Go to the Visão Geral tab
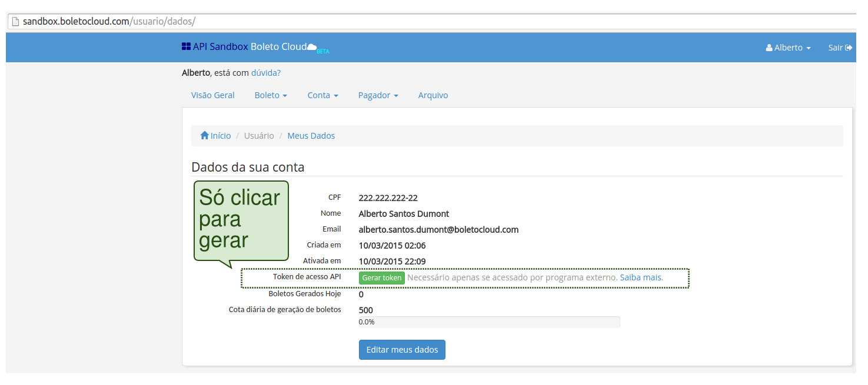Image resolution: width=868 pixels, height=385 pixels. 212,95
